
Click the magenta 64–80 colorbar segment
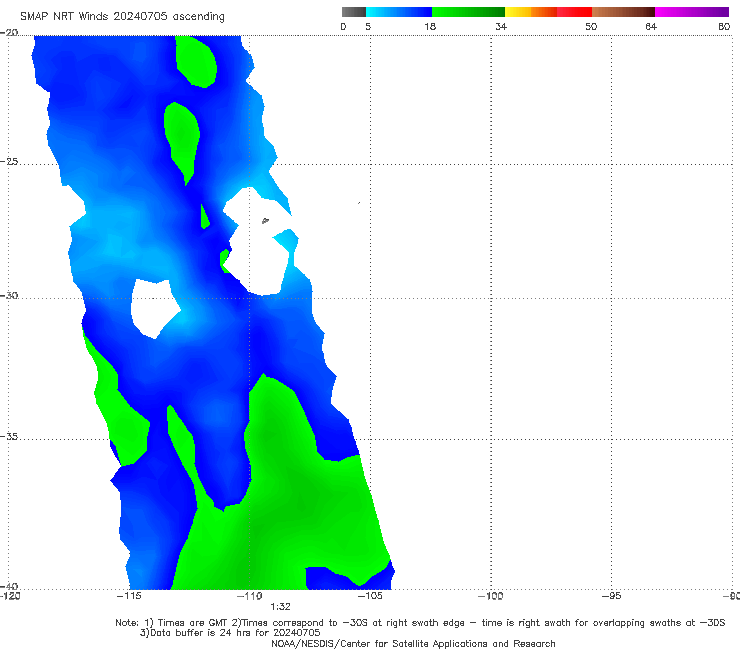click(692, 12)
